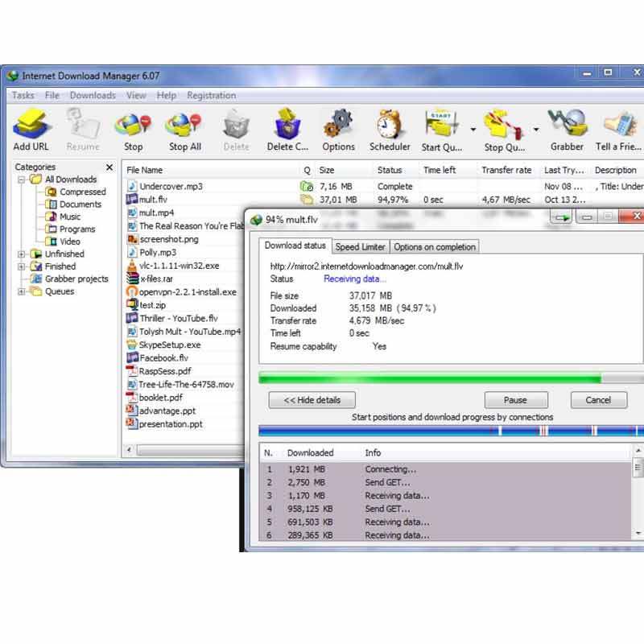Open the Tasks menu
This screenshot has height=644, width=644.
23,95
